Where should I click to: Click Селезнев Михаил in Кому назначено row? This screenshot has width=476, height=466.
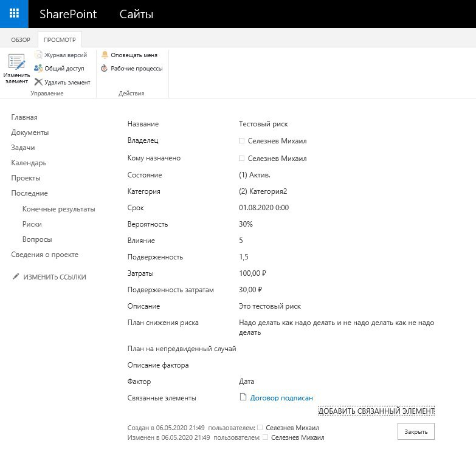(277, 159)
